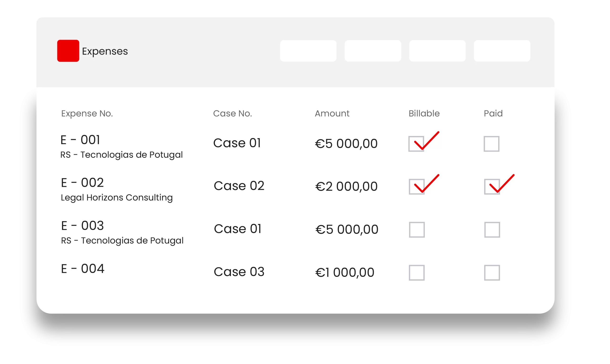Click the €1 000,00 amount for E - 004

pos(345,272)
